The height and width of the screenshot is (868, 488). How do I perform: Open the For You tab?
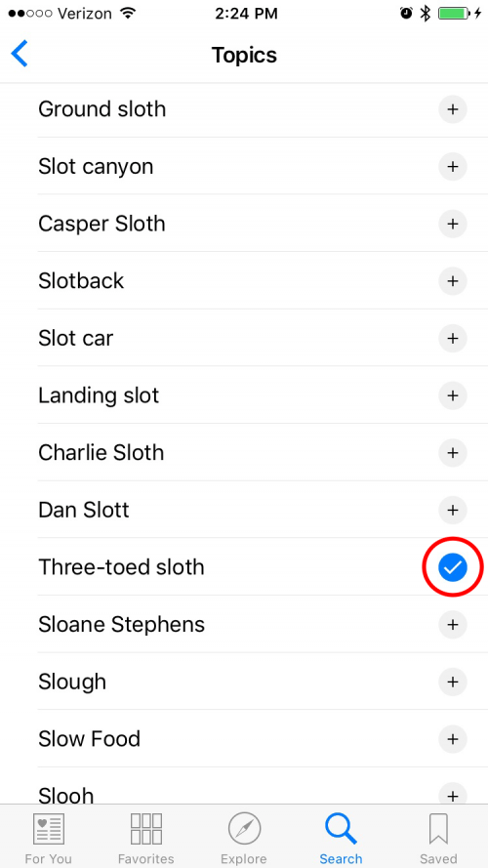point(48,837)
